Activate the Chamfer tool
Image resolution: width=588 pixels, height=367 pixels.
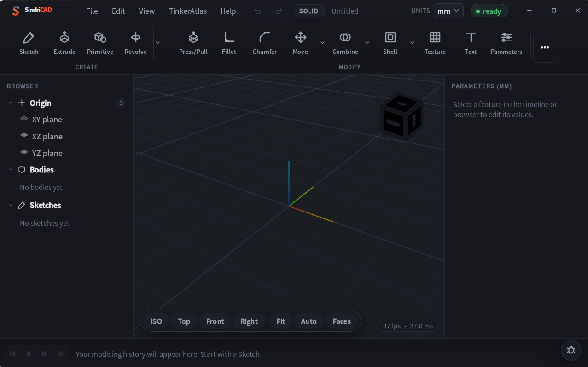pyautogui.click(x=265, y=44)
